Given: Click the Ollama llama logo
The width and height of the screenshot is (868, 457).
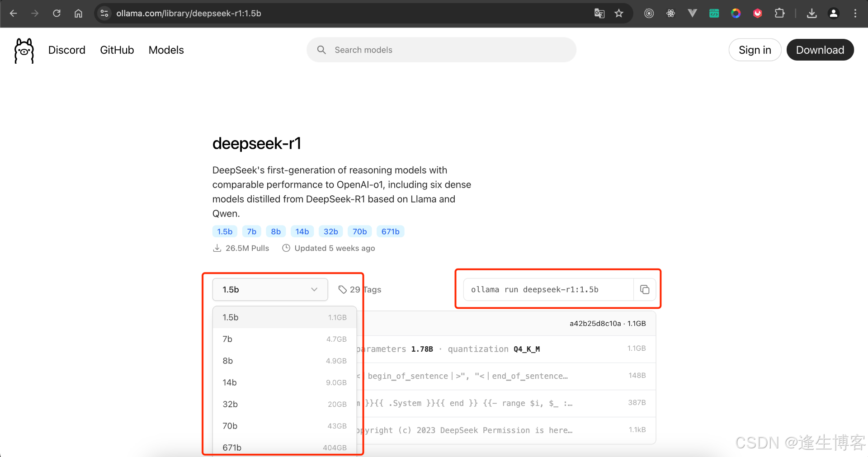Looking at the screenshot, I should [x=24, y=51].
